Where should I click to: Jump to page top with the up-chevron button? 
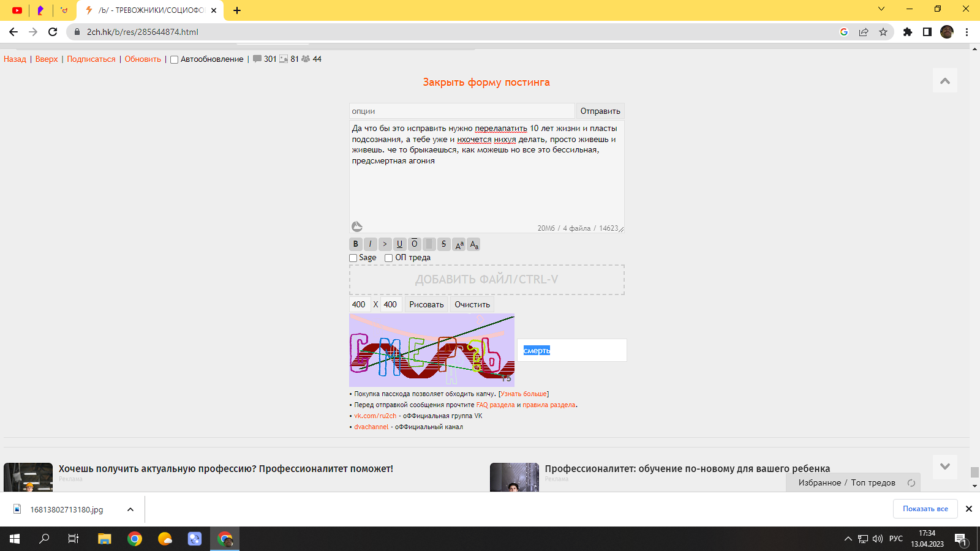945,81
